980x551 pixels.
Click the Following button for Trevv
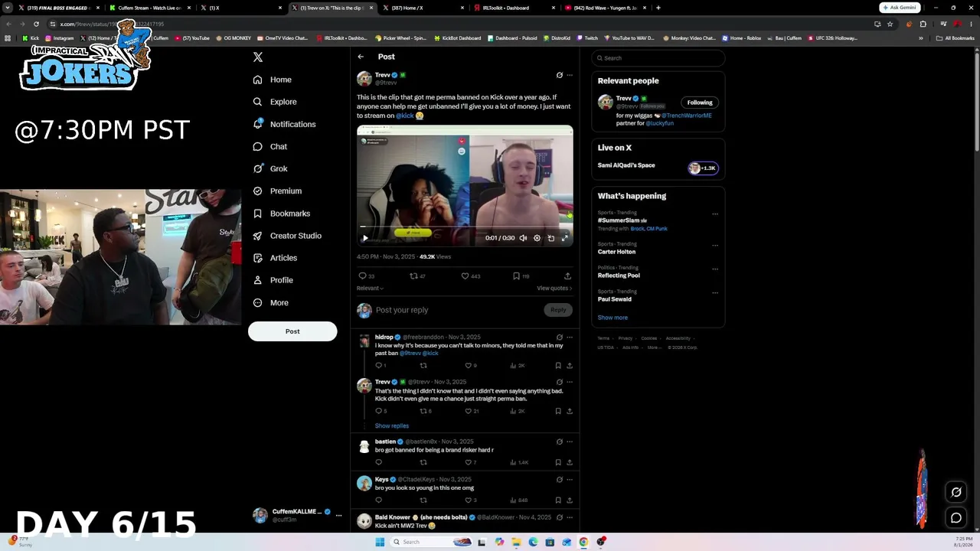pyautogui.click(x=700, y=103)
